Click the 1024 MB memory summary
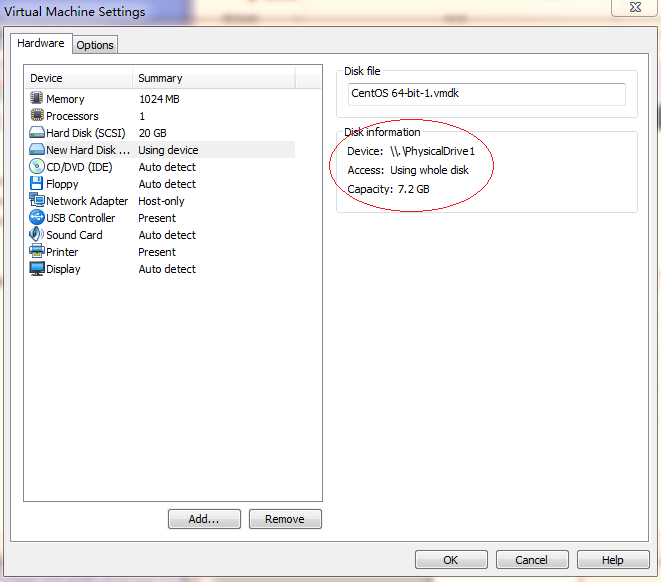This screenshot has width=661, height=582. [x=159, y=99]
